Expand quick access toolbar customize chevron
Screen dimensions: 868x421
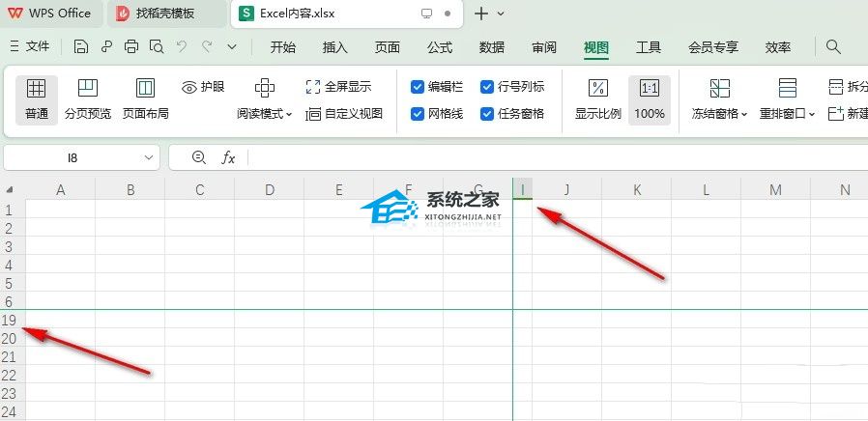tap(233, 47)
